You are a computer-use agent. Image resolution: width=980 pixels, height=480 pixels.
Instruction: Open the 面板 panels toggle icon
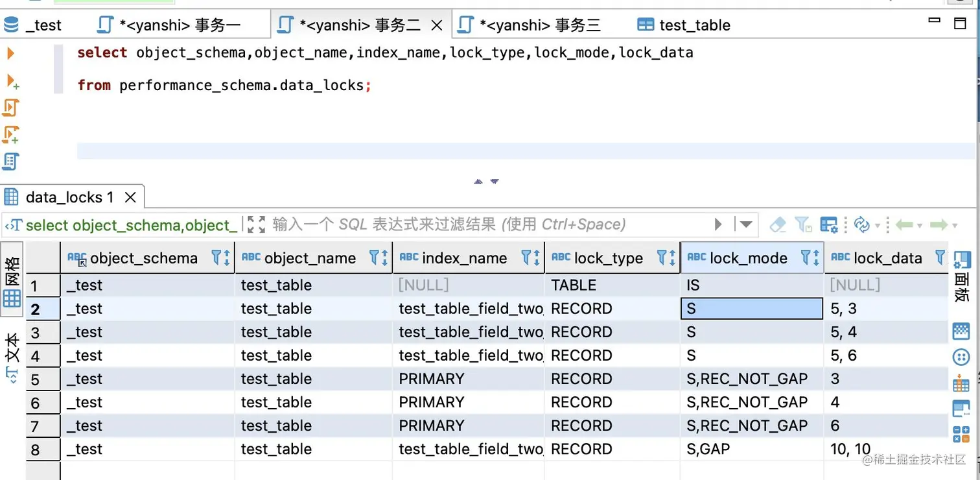click(x=962, y=276)
